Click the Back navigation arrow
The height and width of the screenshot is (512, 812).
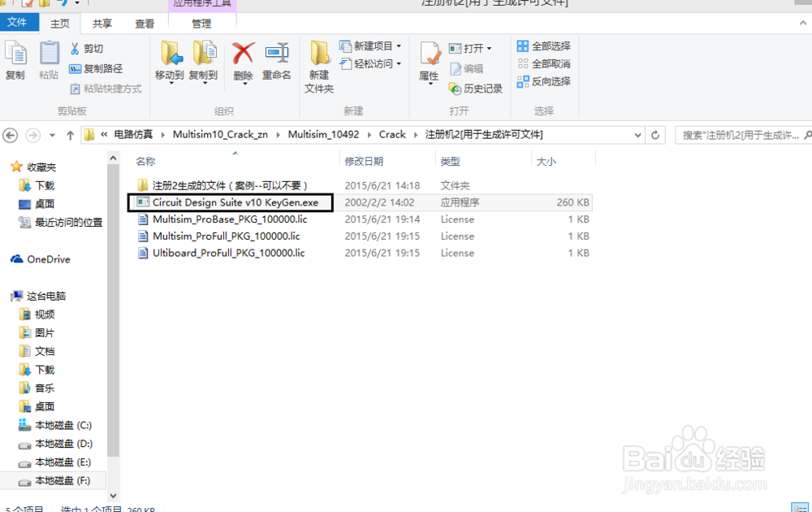11,135
